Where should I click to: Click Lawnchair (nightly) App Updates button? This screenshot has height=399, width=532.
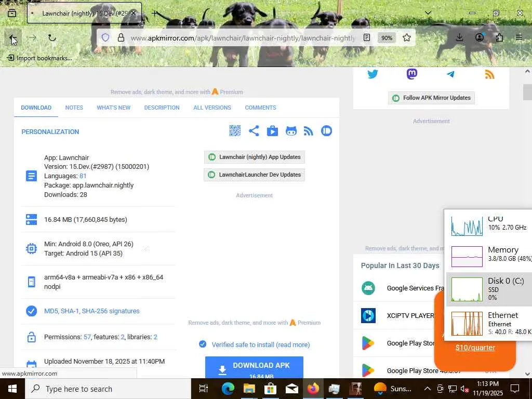tap(255, 157)
